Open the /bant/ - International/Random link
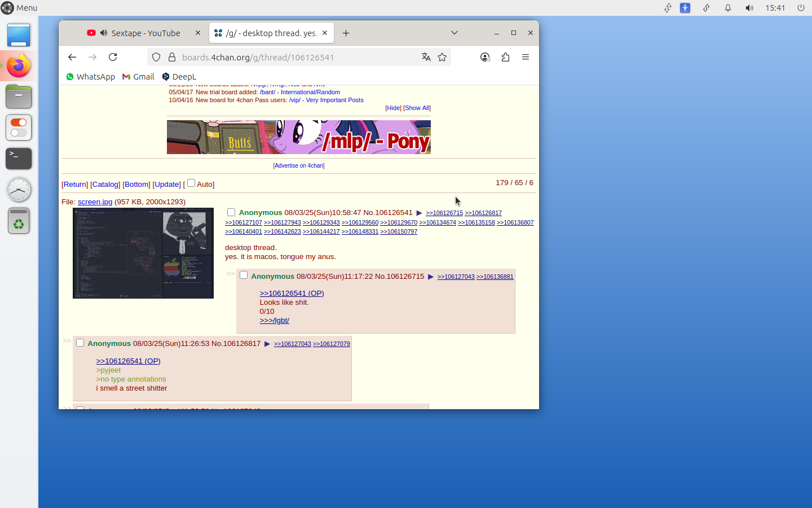This screenshot has width=812, height=508. point(300,92)
